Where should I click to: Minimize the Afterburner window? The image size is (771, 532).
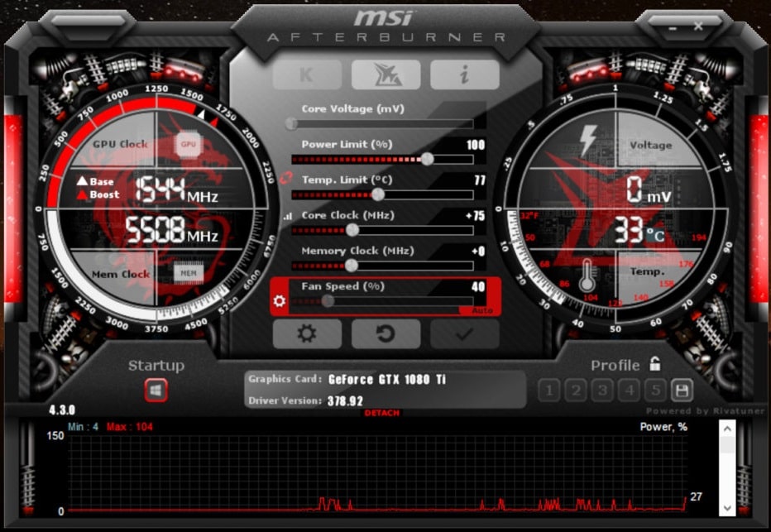[x=673, y=27]
